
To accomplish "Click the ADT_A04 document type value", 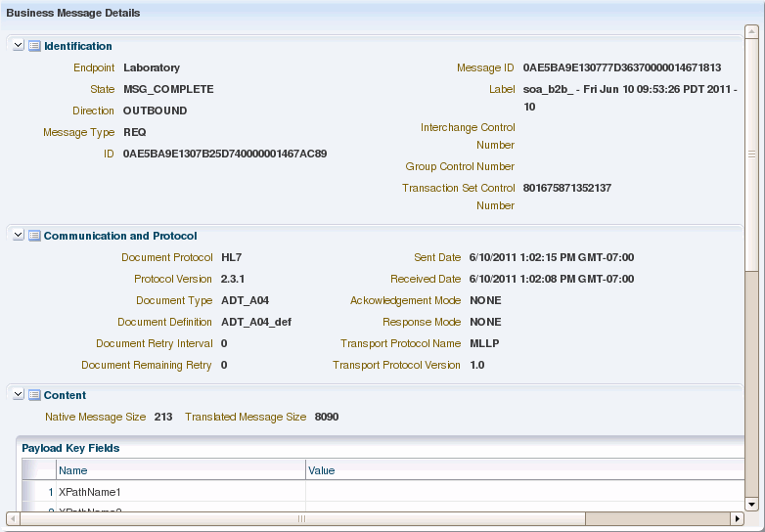I will pyautogui.click(x=245, y=300).
